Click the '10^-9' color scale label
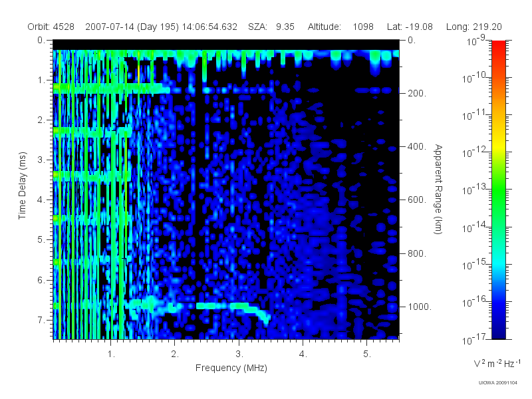Viewport: 532px width, 399px height. point(476,41)
